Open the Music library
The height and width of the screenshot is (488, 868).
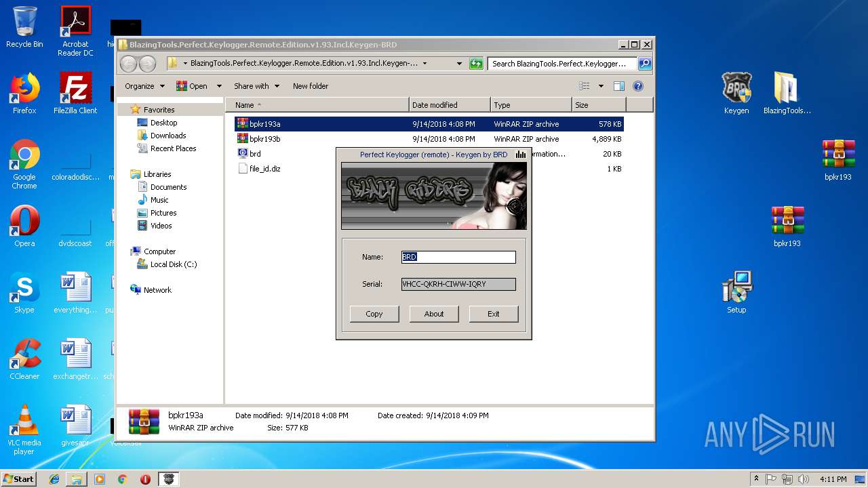coord(159,200)
